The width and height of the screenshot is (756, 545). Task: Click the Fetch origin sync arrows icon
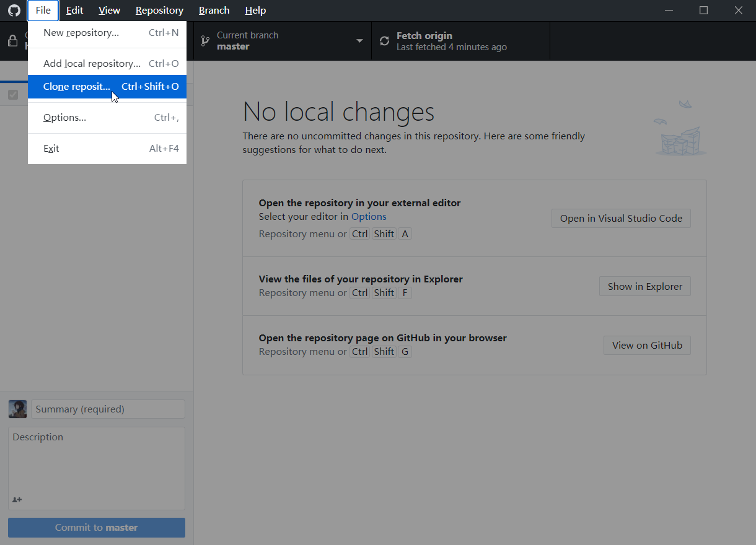385,41
